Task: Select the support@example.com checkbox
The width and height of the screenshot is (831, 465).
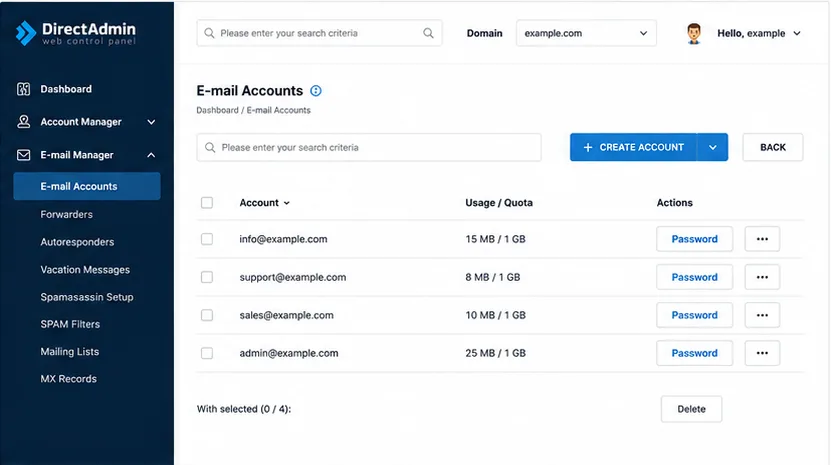Action: coord(207,277)
